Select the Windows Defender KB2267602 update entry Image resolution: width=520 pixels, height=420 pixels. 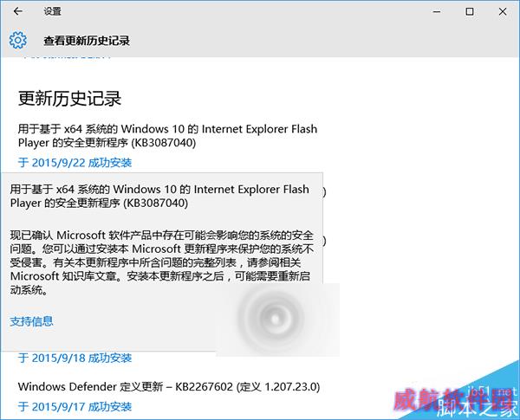(x=169, y=386)
